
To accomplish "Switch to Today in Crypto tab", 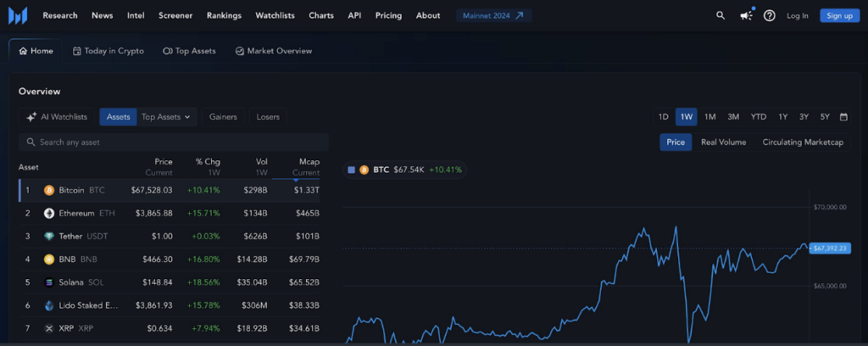I will click(108, 51).
